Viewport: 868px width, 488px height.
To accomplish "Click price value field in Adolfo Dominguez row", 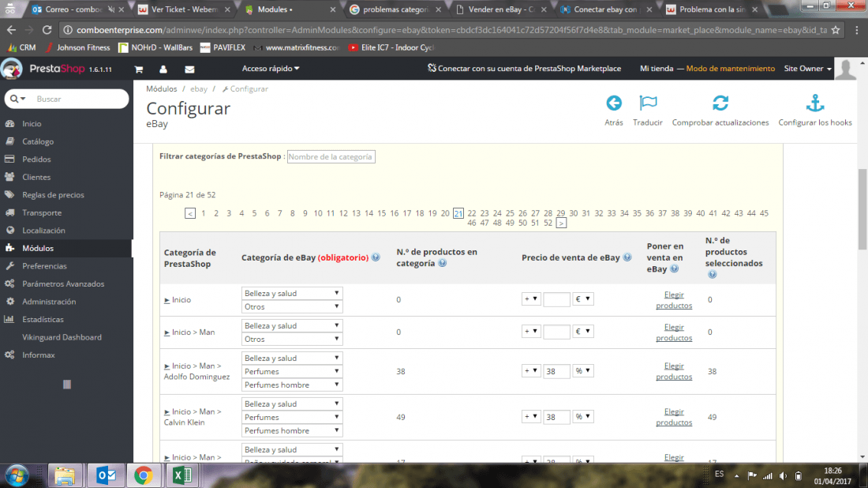I will [x=556, y=371].
